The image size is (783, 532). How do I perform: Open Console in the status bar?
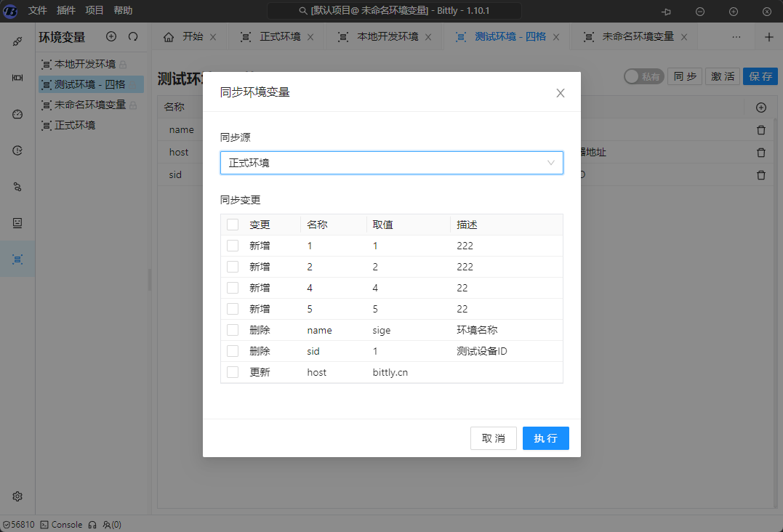pos(61,525)
